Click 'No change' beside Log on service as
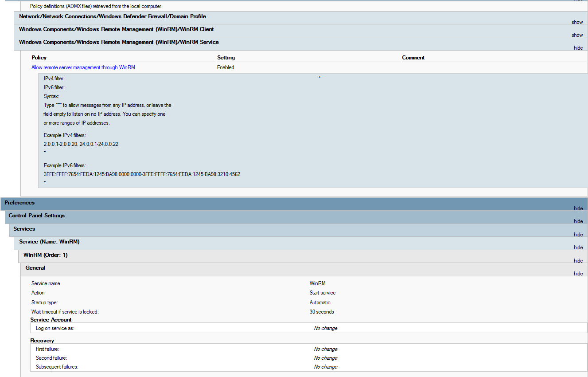 [x=326, y=328]
